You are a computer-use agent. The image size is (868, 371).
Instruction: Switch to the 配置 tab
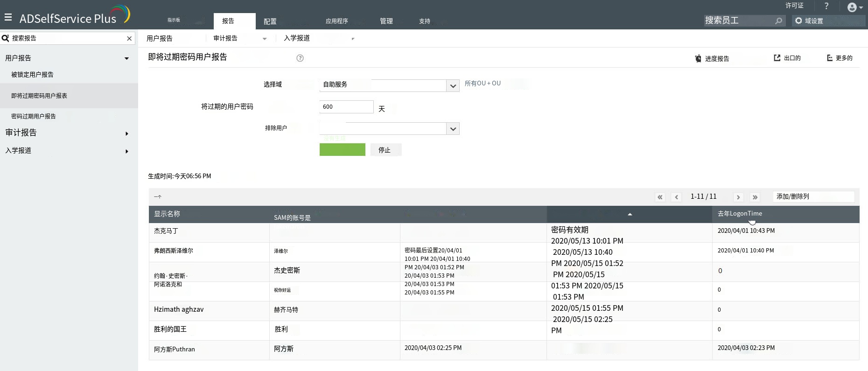tap(270, 21)
